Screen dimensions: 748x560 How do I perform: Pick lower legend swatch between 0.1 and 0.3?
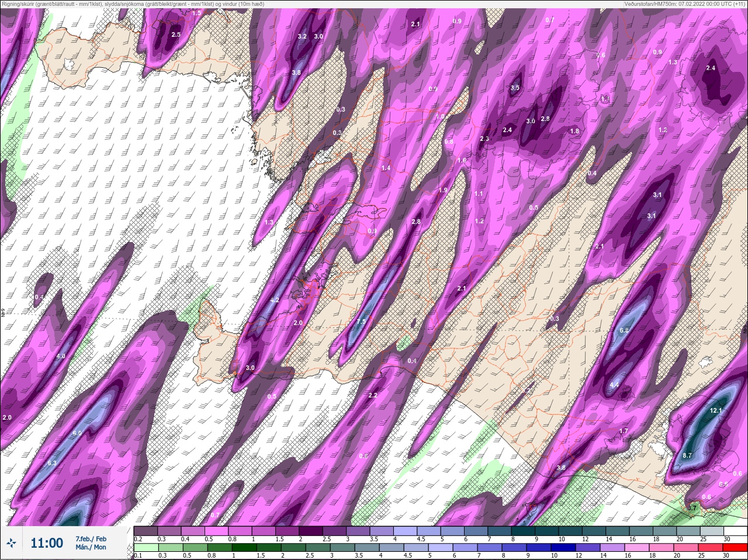click(x=146, y=548)
